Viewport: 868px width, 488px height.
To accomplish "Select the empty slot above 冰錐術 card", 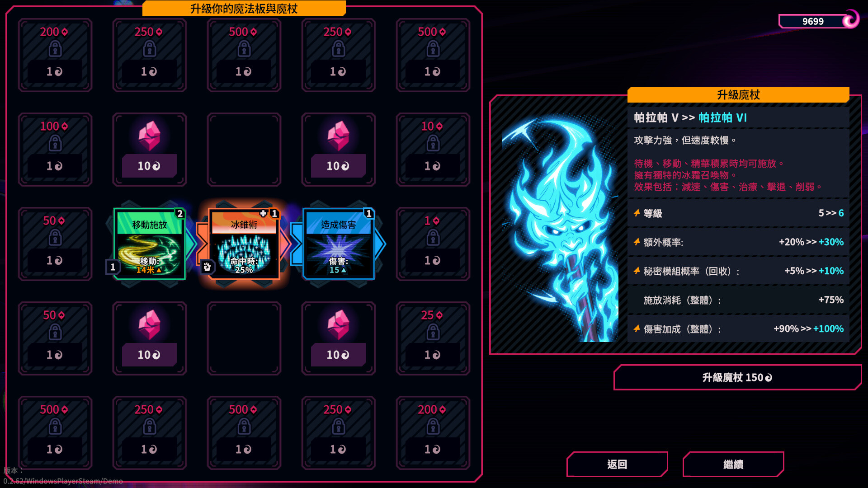I will (x=244, y=150).
